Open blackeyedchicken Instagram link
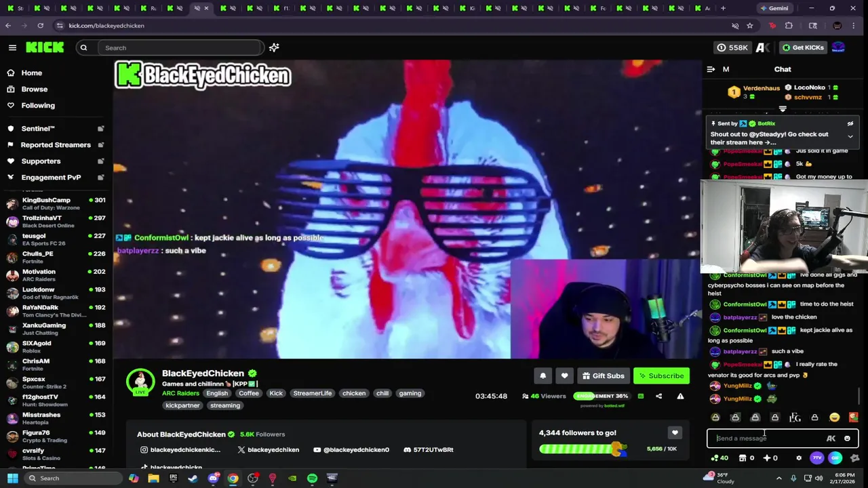 coord(180,449)
